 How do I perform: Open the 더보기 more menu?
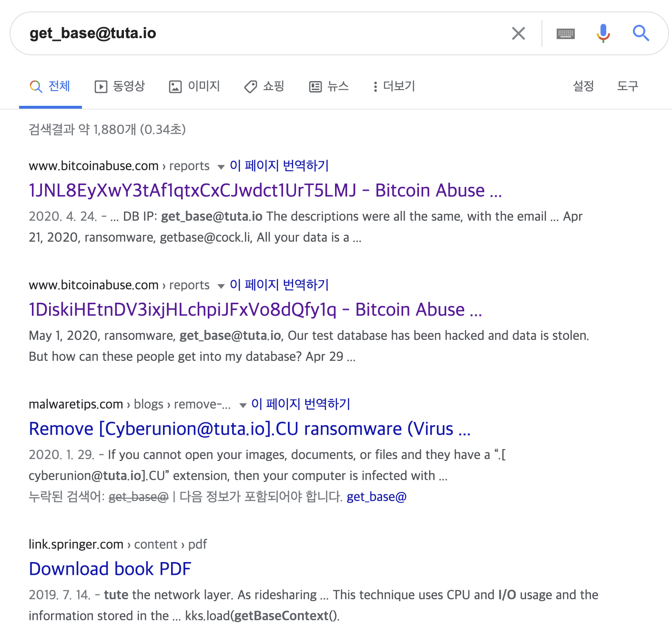394,86
